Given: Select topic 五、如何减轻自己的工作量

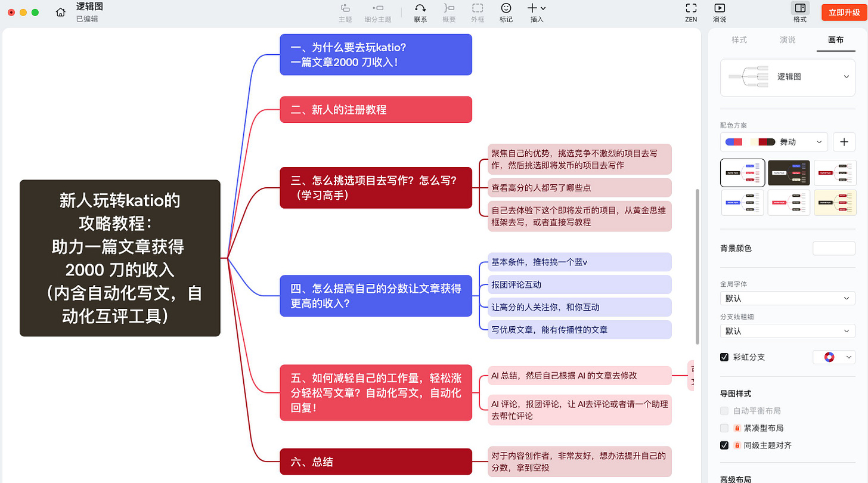Looking at the screenshot, I should coord(376,393).
